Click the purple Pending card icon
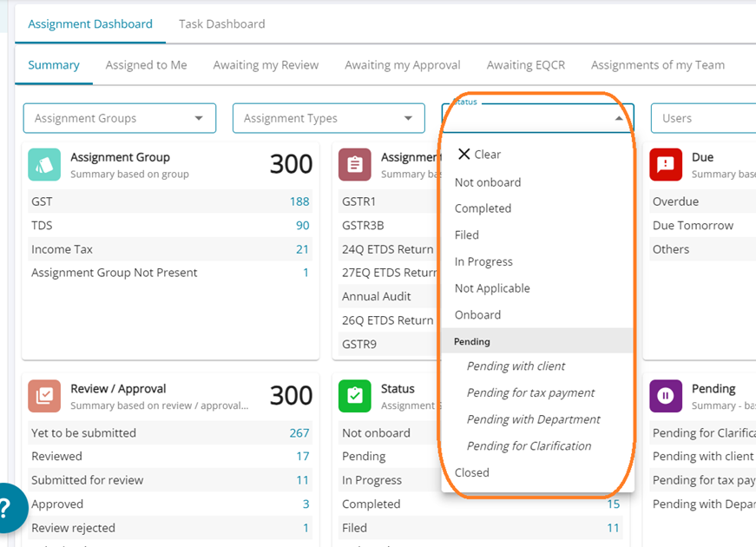 pyautogui.click(x=666, y=396)
